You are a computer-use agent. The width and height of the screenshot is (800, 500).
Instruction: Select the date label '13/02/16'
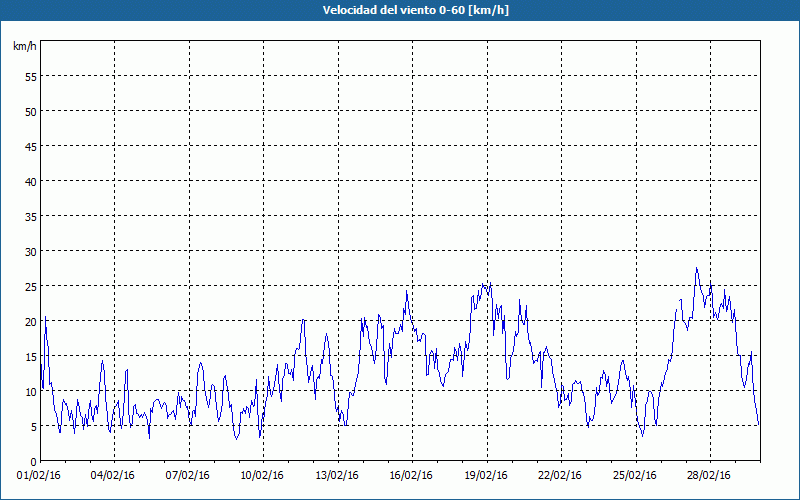click(x=336, y=476)
